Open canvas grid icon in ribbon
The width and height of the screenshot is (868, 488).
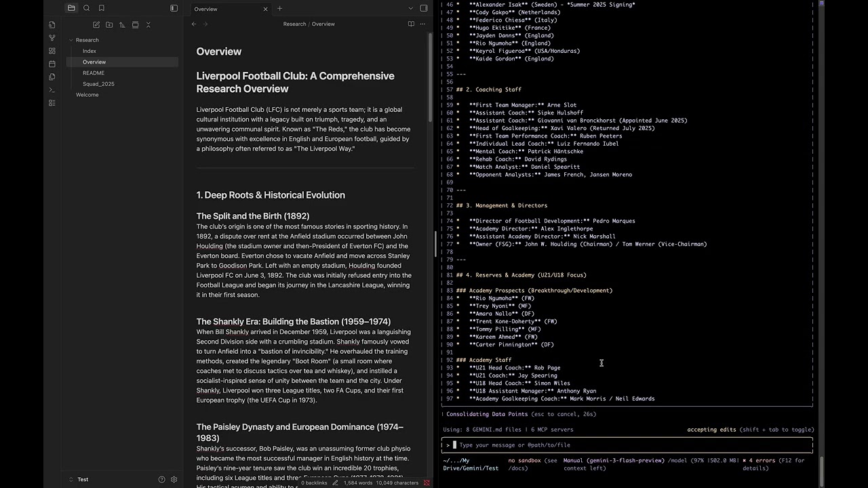pyautogui.click(x=52, y=51)
